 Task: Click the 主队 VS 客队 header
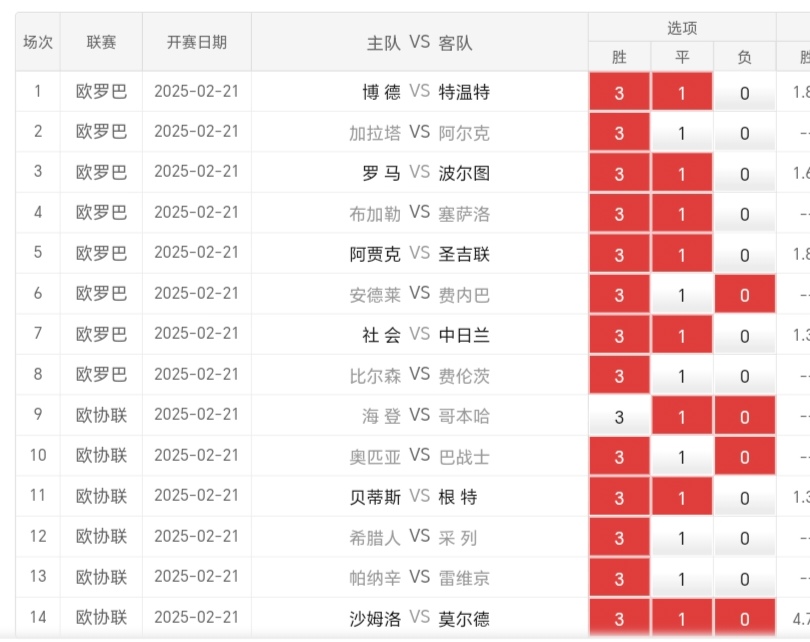[x=419, y=42]
